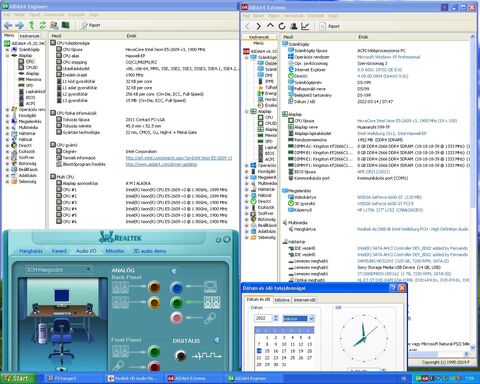Select the pink microphone jack in Realtek
Image resolution: width=480 pixels, height=384 pixels.
tap(177, 318)
